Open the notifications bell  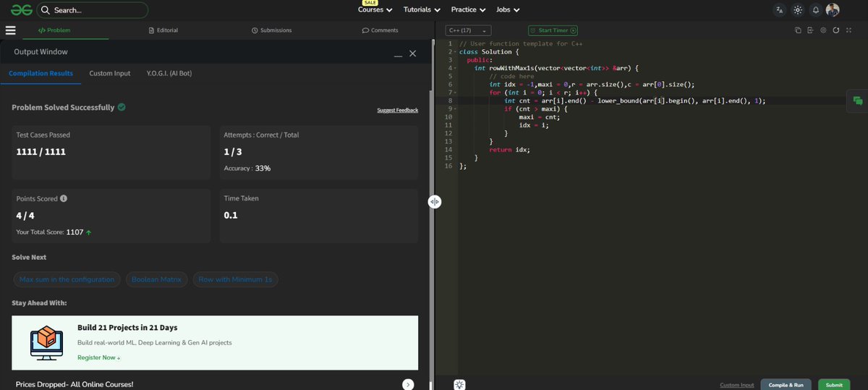816,10
